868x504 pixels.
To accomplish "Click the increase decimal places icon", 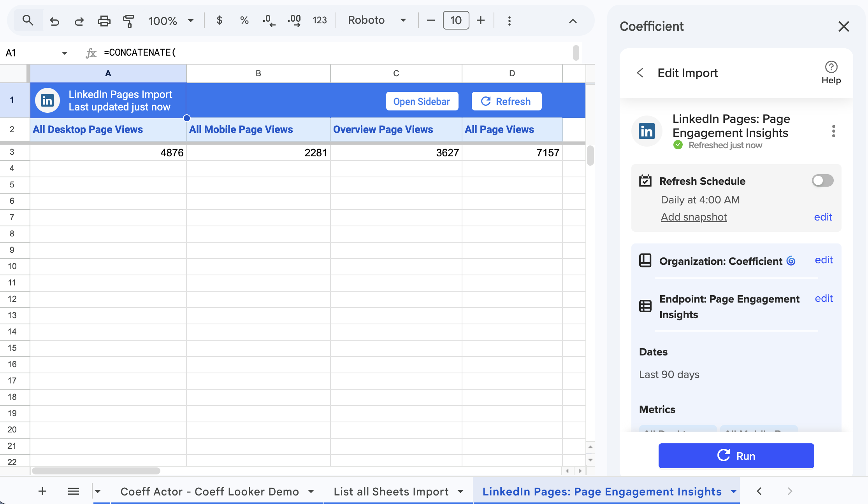I will point(294,21).
